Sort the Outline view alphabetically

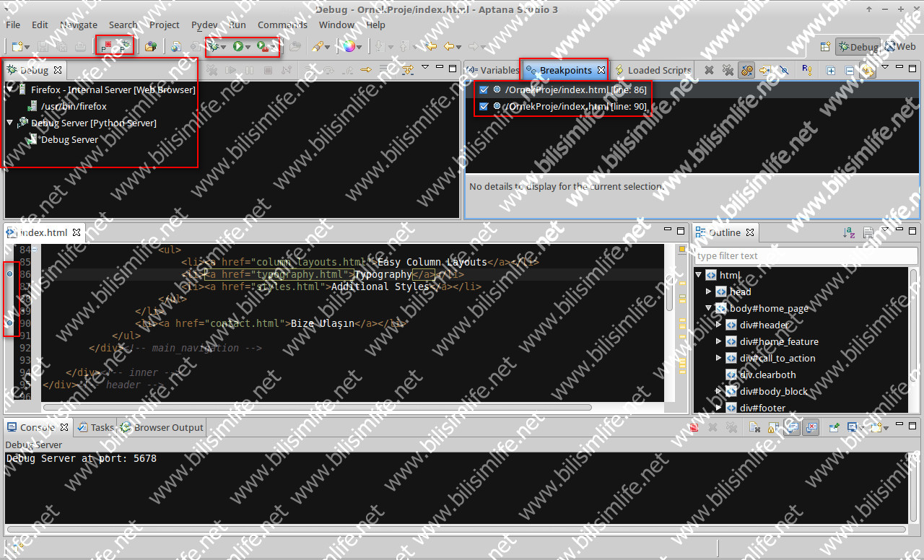(x=850, y=232)
